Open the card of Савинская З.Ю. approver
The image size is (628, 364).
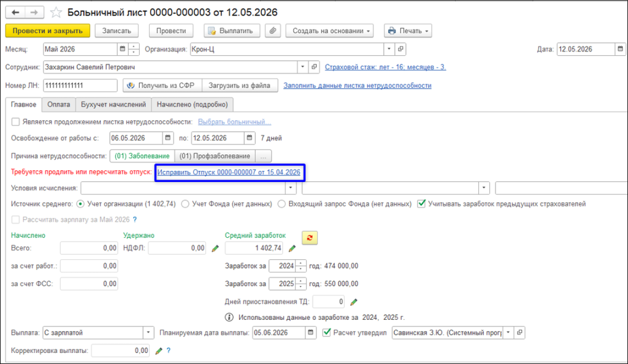point(519,332)
